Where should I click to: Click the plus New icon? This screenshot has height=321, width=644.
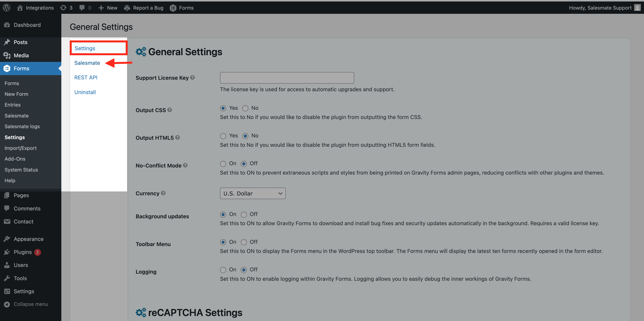[101, 8]
